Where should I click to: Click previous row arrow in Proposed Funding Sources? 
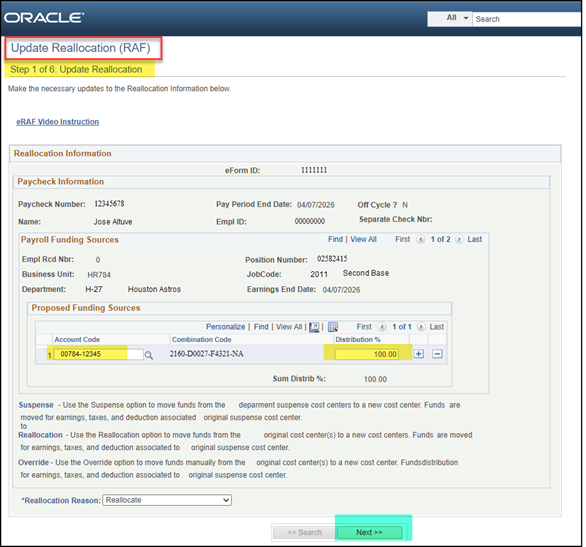tap(382, 327)
